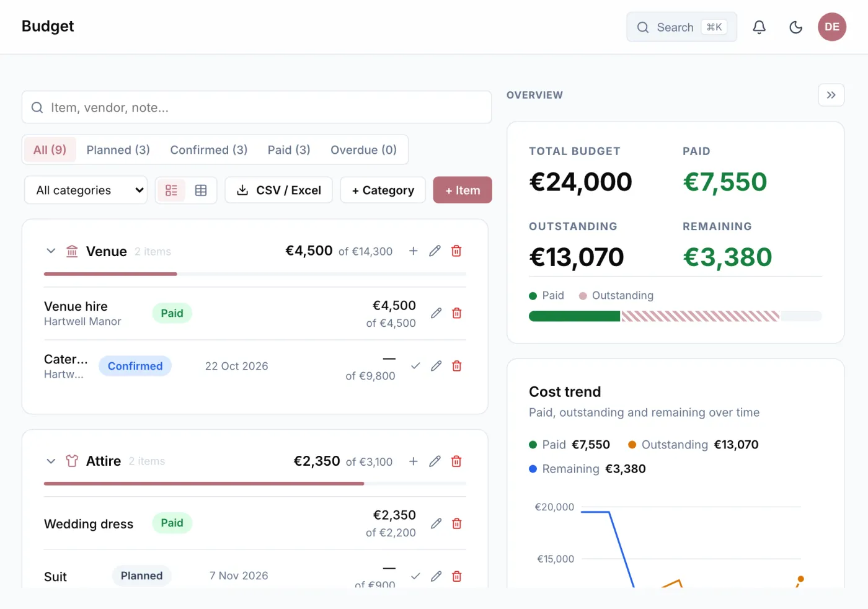Collapse the Venue category
The height and width of the screenshot is (609, 868).
[x=51, y=251]
